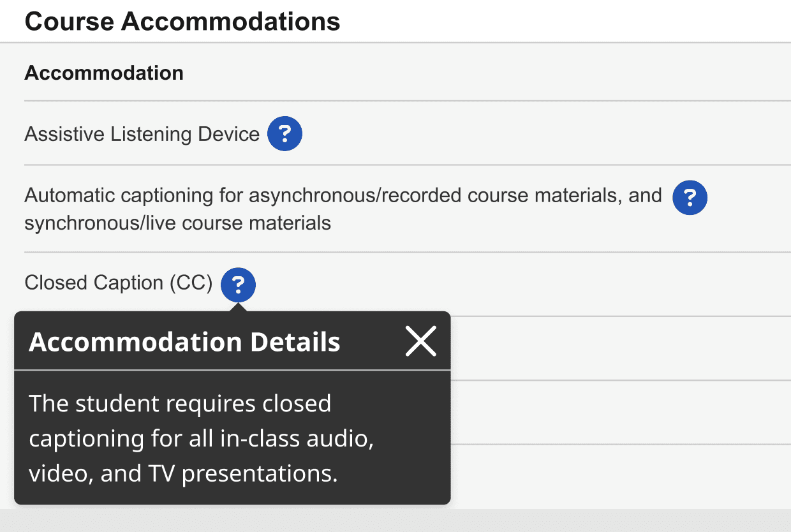Click the word "Details" in popup header
Image resolution: width=791 pixels, height=532 pixels.
[x=295, y=342]
